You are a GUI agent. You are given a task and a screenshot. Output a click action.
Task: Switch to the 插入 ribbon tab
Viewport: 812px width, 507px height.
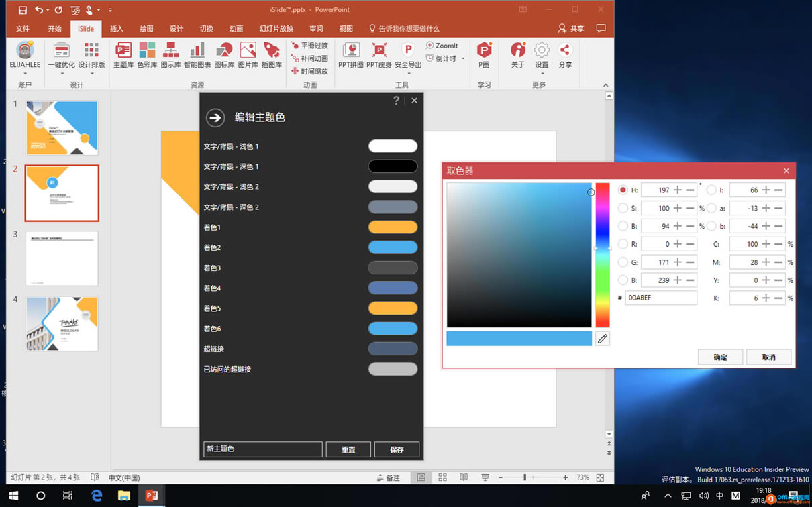click(117, 29)
